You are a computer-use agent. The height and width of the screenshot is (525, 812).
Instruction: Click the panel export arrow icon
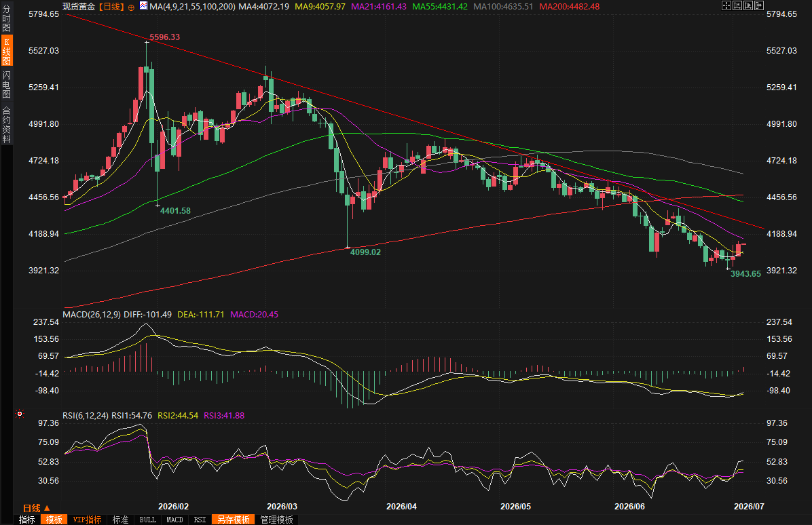(x=759, y=5)
